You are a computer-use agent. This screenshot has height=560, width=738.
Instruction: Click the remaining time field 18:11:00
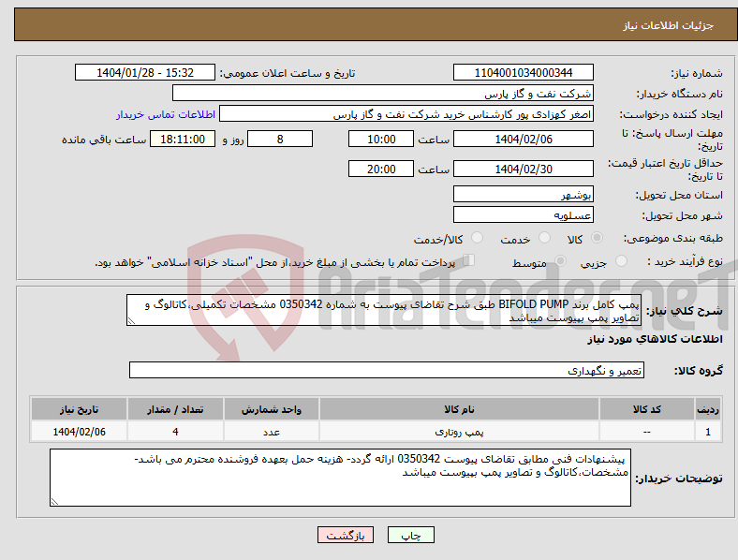(x=183, y=139)
